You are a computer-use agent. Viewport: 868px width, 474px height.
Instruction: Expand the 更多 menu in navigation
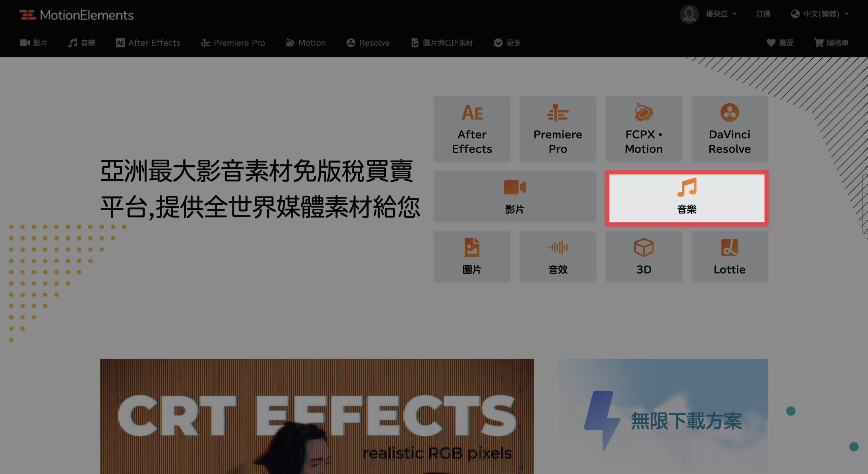pos(507,43)
